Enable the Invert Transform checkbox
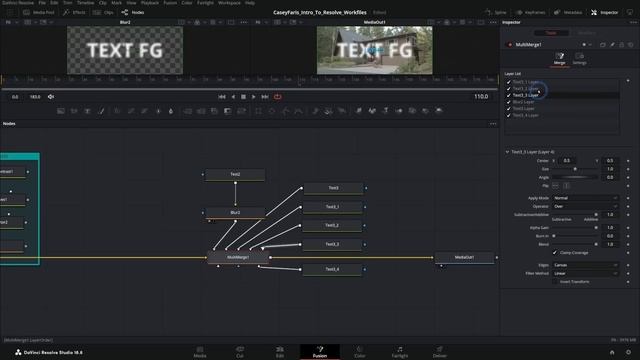640x360 pixels. click(555, 282)
